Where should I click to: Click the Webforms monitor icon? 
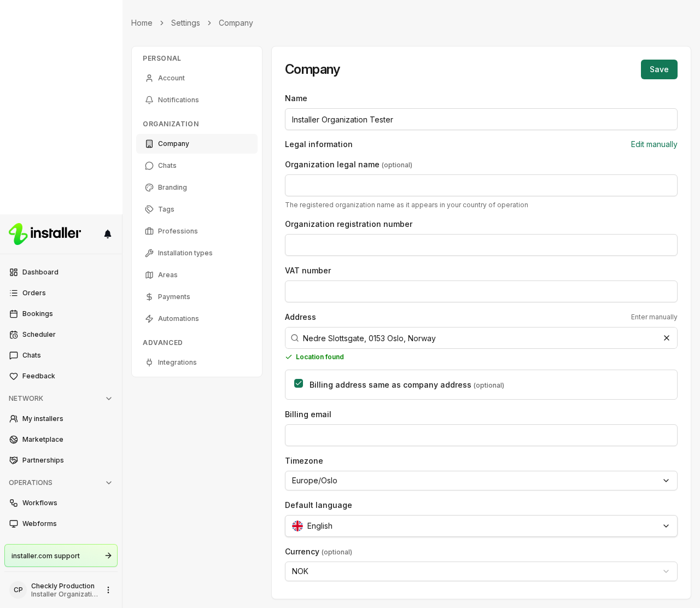click(14, 524)
